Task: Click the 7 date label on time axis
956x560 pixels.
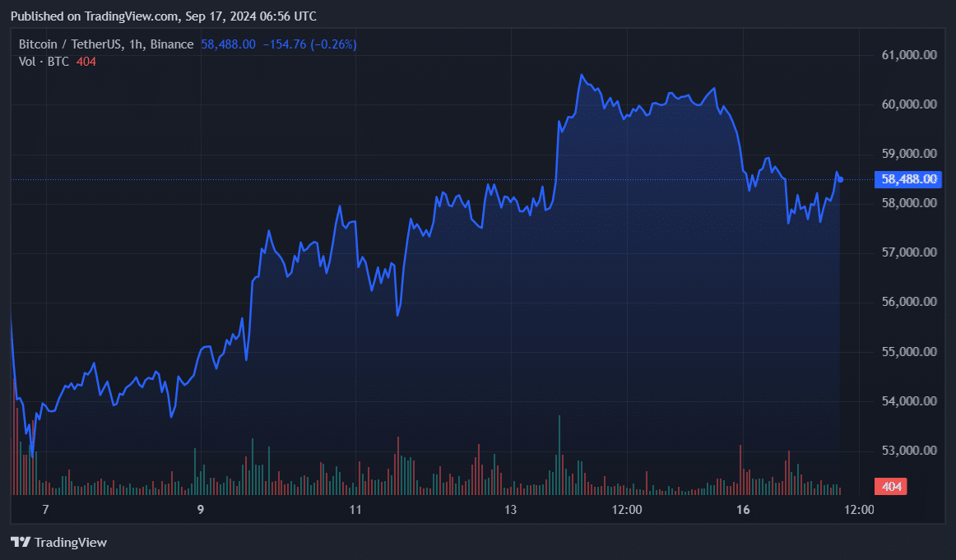Action: (46, 510)
